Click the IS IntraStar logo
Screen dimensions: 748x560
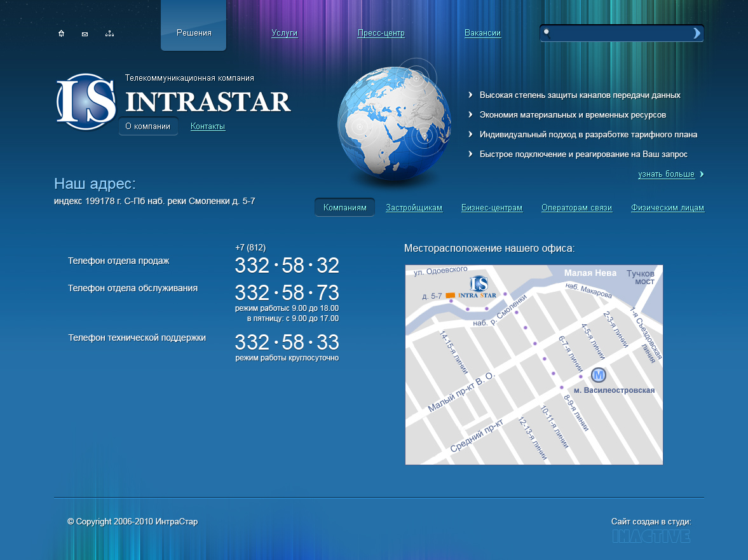tap(86, 102)
